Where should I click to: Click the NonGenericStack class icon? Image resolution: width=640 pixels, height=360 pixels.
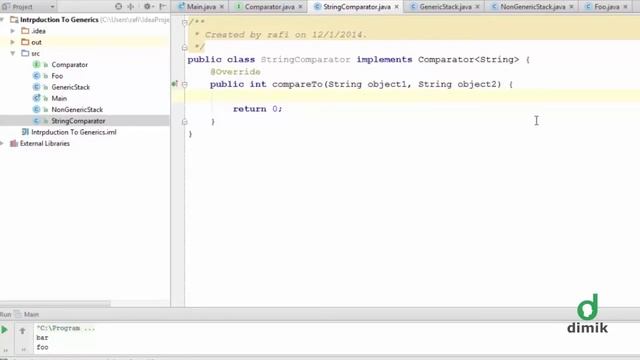(x=36, y=109)
